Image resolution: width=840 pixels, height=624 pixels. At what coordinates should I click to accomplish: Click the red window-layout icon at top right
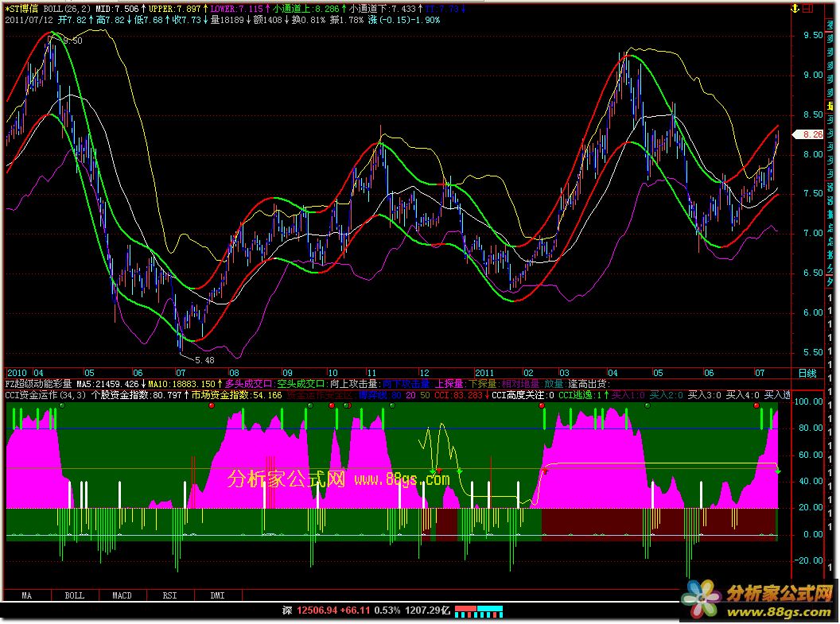click(808, 9)
